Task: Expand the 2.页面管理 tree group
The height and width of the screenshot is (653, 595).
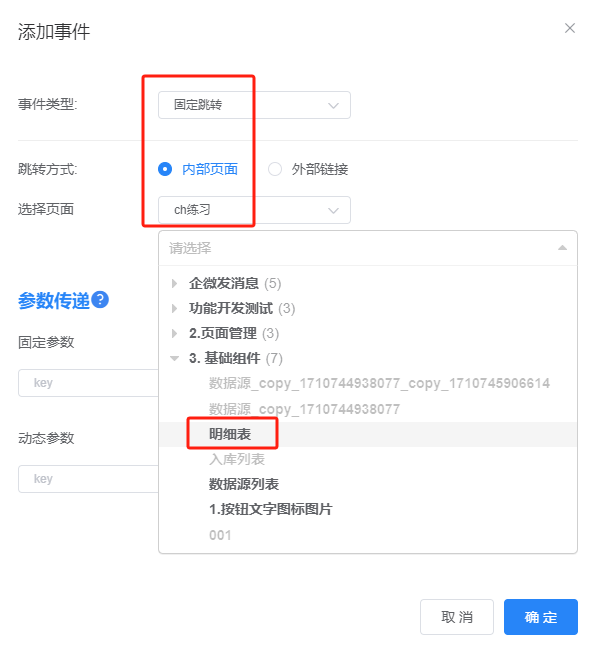Action: (174, 333)
